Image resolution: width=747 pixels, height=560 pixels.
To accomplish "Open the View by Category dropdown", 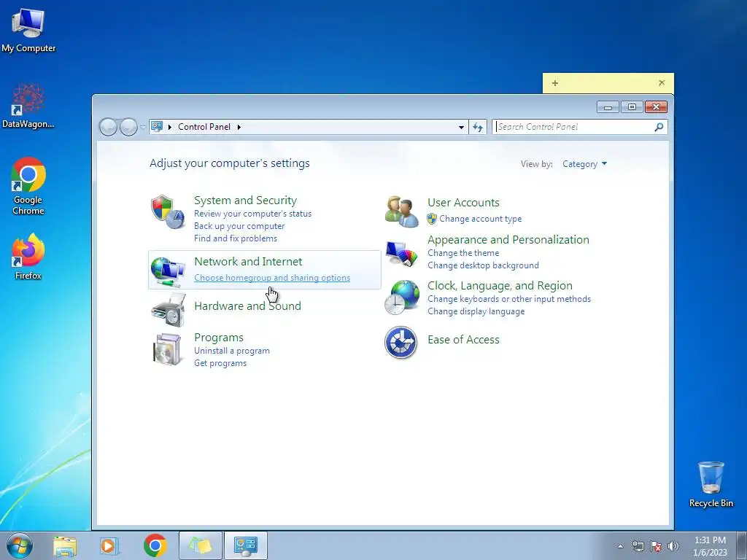I will click(584, 164).
